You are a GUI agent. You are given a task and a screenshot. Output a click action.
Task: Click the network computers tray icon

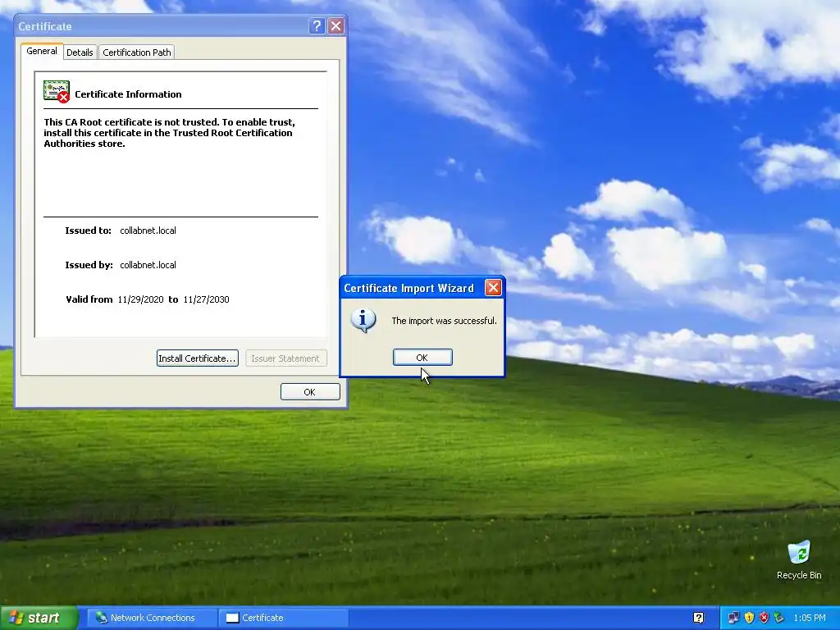pyautogui.click(x=733, y=618)
